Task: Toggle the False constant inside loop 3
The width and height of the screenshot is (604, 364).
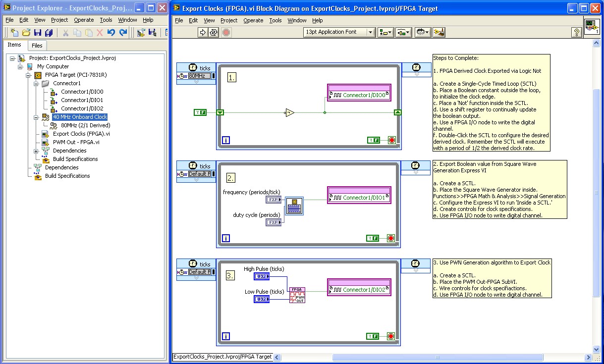Action: click(373, 336)
